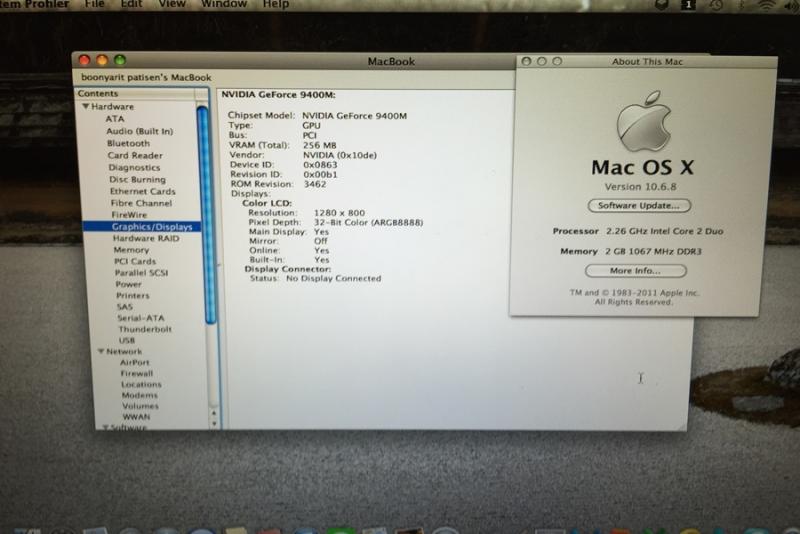Select Firewall under Network
The image size is (800, 534).
tap(137, 373)
